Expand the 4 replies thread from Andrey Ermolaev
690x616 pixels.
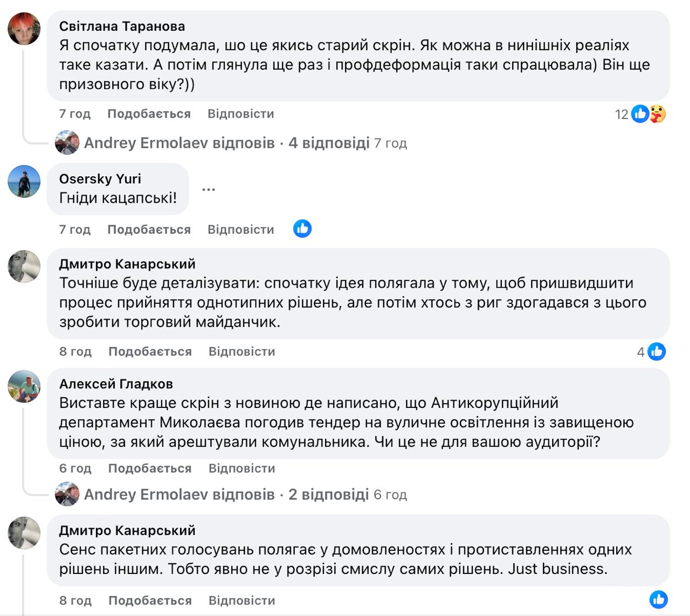(x=329, y=143)
